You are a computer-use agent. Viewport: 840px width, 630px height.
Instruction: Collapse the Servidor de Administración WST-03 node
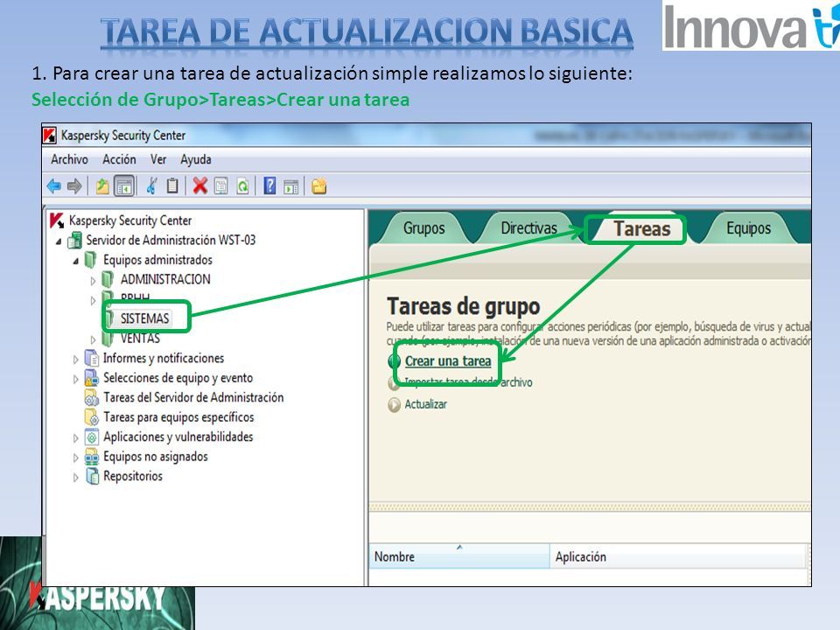tap(59, 241)
